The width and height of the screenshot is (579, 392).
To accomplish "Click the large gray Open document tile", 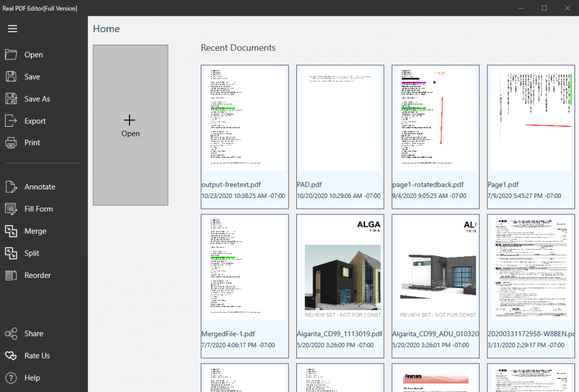I will (x=131, y=125).
